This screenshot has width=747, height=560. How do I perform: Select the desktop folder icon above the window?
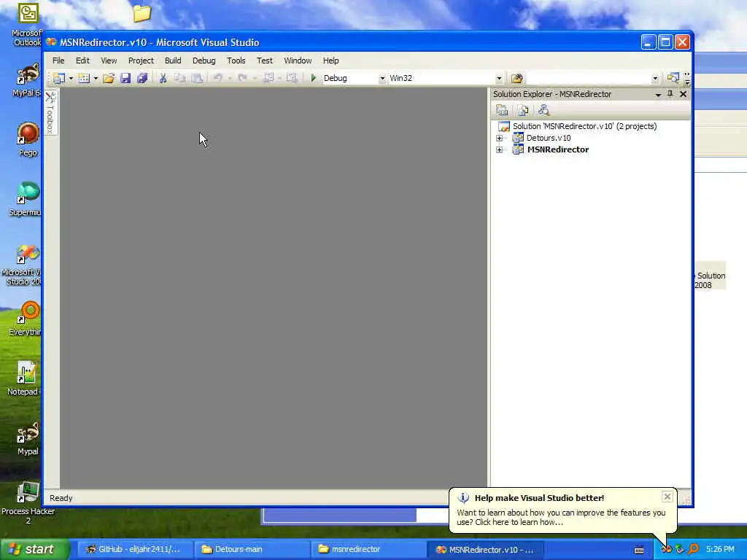click(142, 13)
